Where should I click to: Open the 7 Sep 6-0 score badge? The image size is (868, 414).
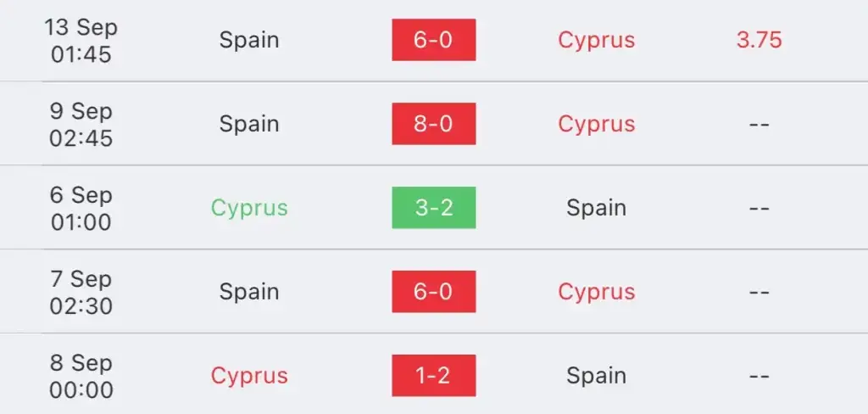coord(433,292)
